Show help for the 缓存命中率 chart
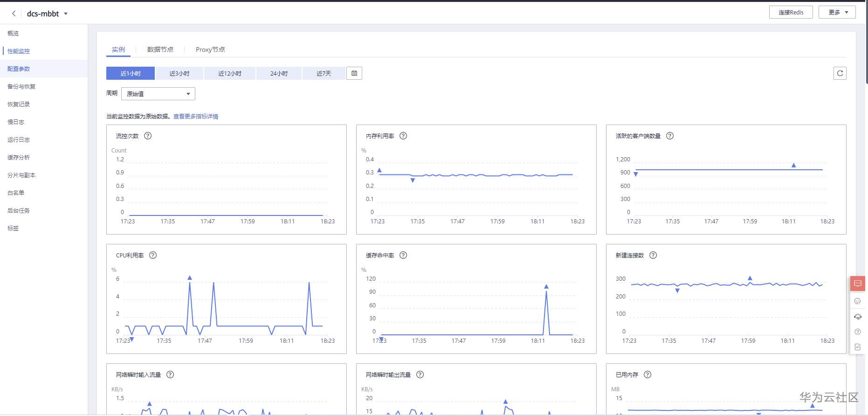The width and height of the screenshot is (868, 416). (x=403, y=255)
